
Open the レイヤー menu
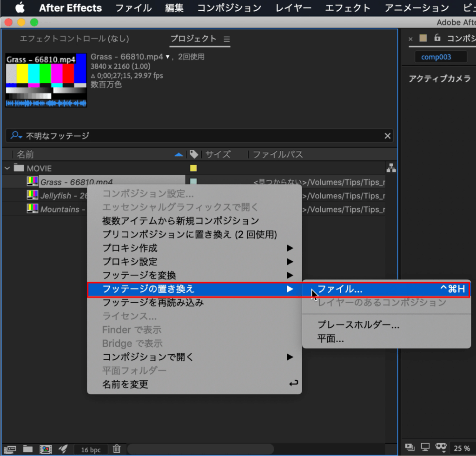click(293, 8)
